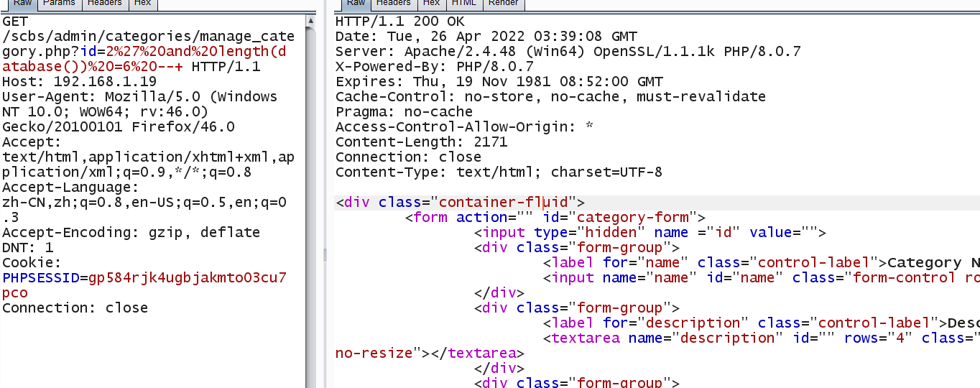Click the input name="name" id="name" line
The width and height of the screenshot is (980, 388).
pyautogui.click(x=761, y=277)
